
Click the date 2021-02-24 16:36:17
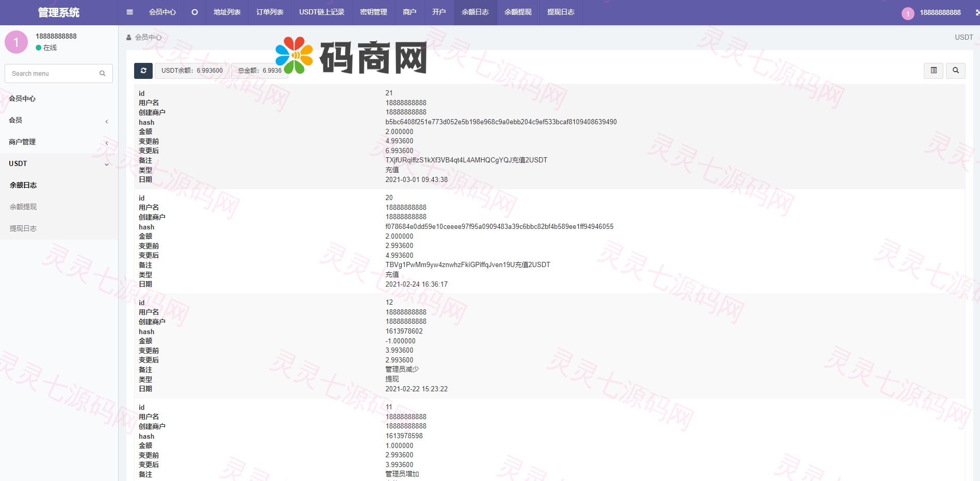[416, 285]
